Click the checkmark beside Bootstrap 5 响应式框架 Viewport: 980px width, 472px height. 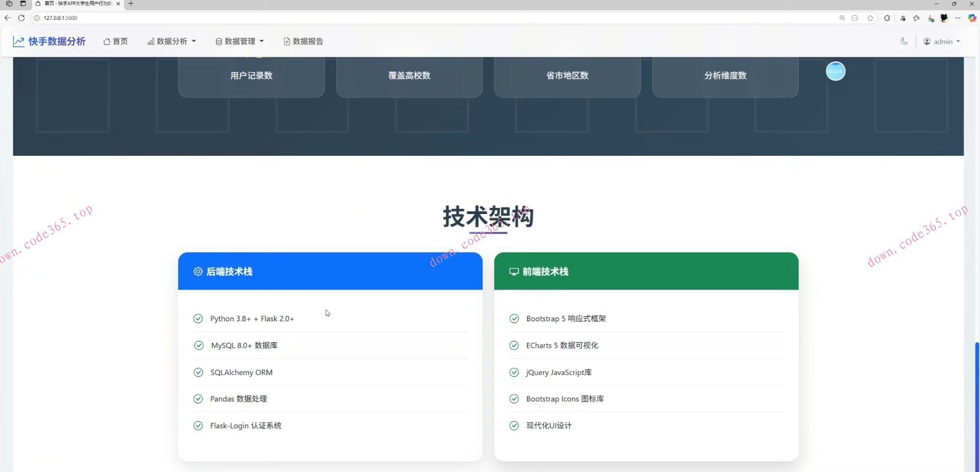pyautogui.click(x=514, y=318)
